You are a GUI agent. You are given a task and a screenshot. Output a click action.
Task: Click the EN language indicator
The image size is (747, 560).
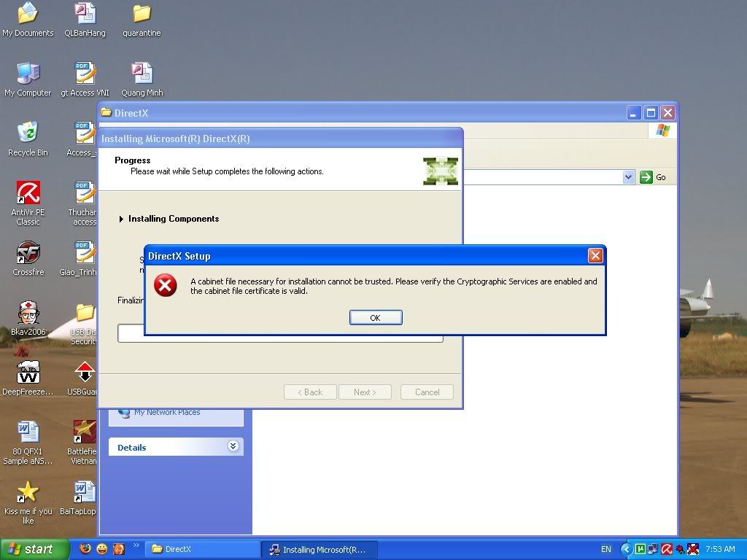tap(605, 549)
